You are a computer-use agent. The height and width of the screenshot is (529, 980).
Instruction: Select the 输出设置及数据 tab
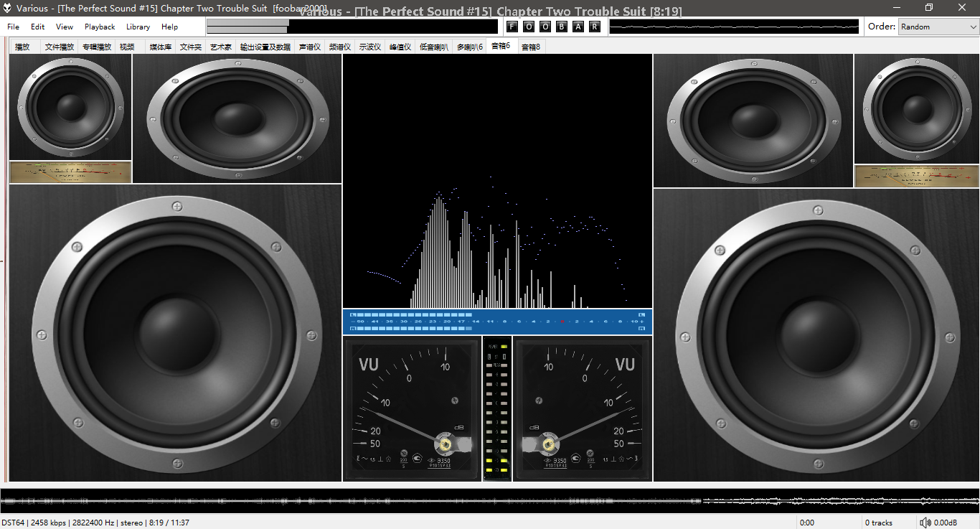265,47
